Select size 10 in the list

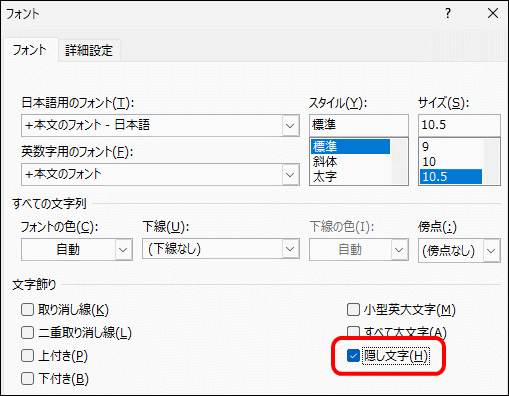click(x=451, y=162)
